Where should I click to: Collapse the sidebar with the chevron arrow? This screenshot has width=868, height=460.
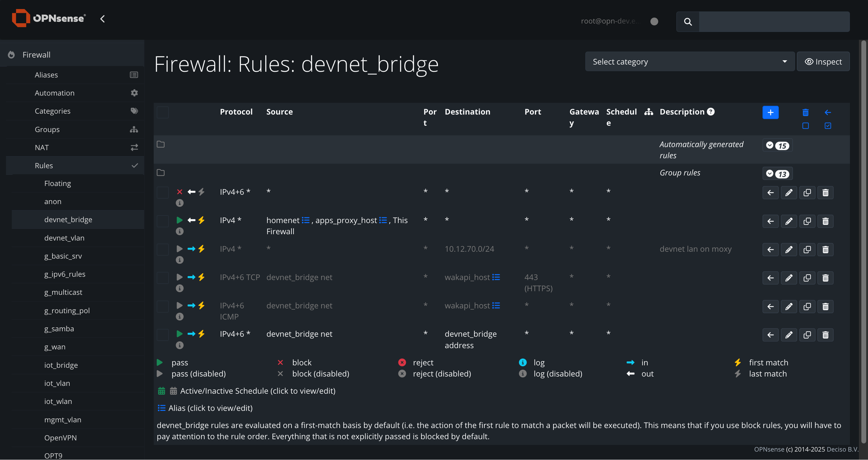tap(102, 19)
